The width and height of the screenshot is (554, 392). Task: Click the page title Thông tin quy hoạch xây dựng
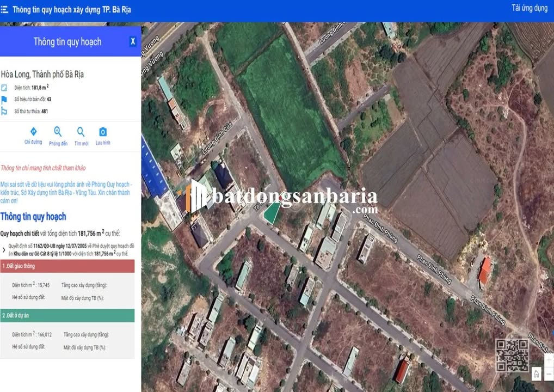[x=71, y=10]
